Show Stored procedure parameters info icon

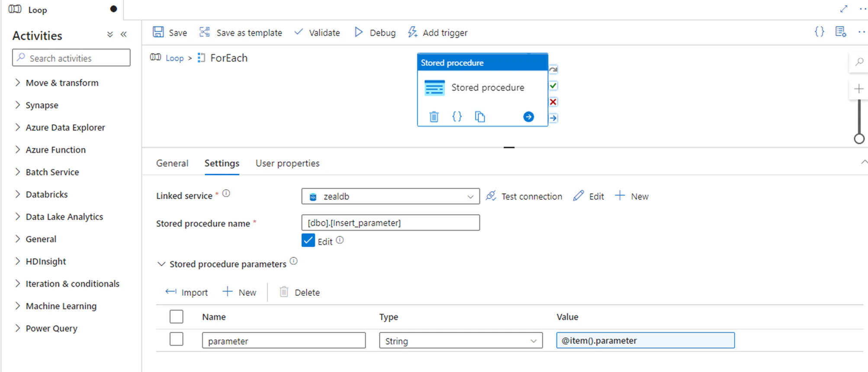pyautogui.click(x=294, y=261)
